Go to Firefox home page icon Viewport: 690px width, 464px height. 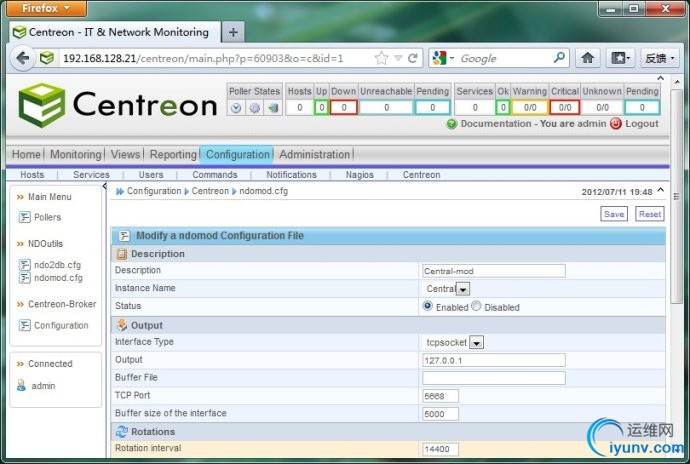(587, 58)
